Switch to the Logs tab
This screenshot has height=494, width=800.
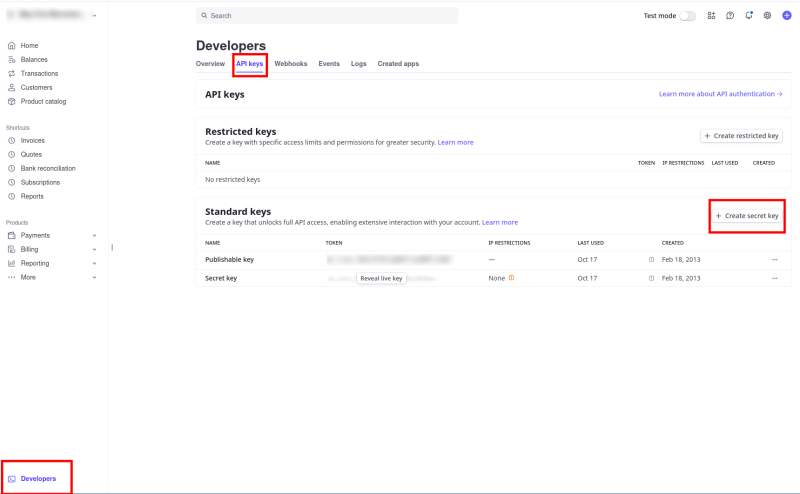[358, 64]
